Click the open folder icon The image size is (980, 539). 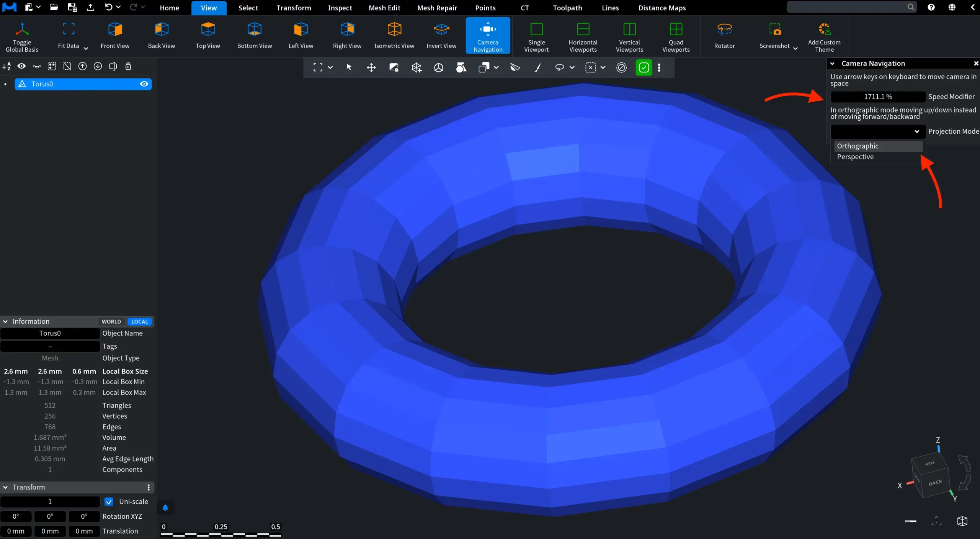(x=54, y=7)
